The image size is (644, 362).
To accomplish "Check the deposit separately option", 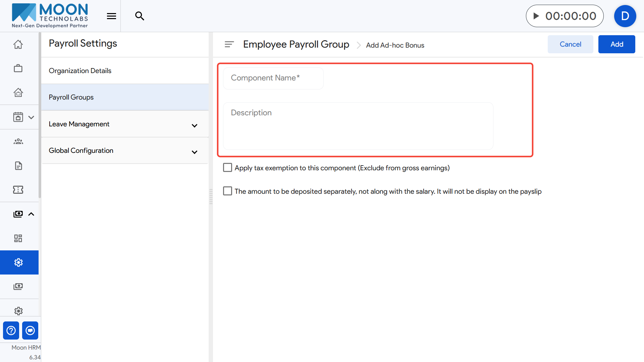I will tap(227, 191).
